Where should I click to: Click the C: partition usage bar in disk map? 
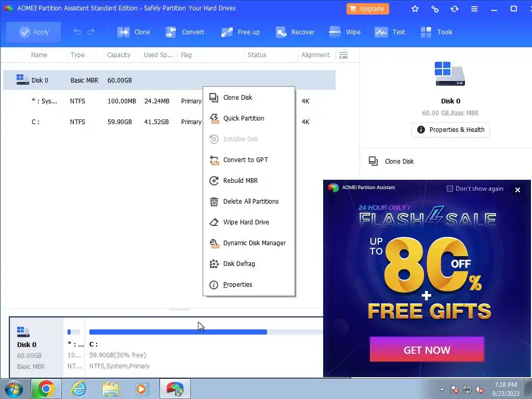pyautogui.click(x=206, y=332)
